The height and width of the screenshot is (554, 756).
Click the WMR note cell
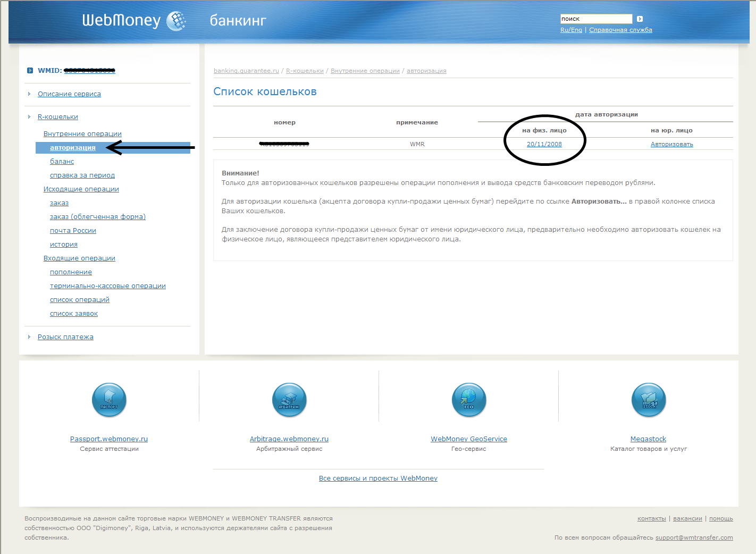coord(417,144)
